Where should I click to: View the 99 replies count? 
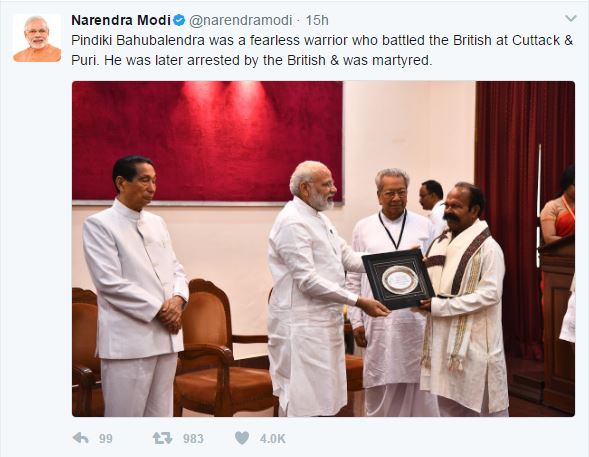(106, 439)
